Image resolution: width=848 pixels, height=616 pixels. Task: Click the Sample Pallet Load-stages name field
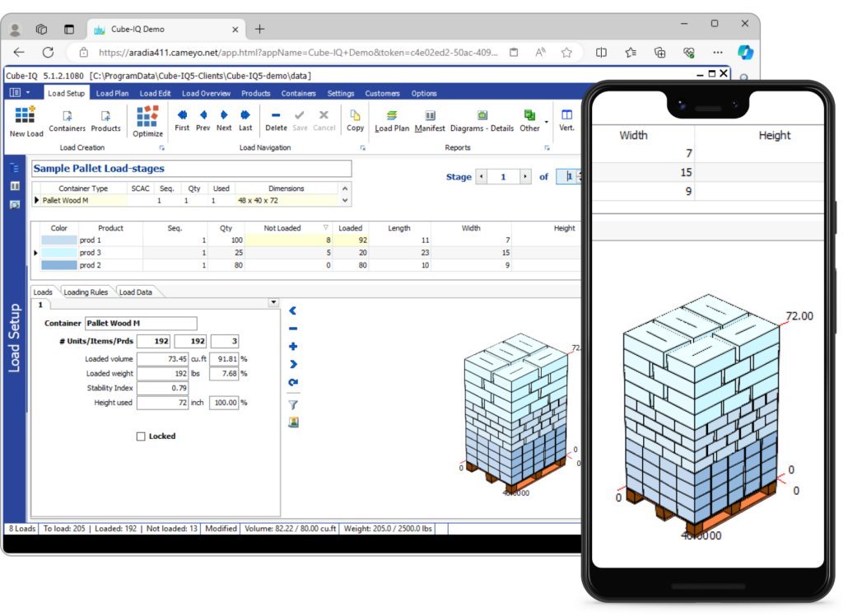191,169
